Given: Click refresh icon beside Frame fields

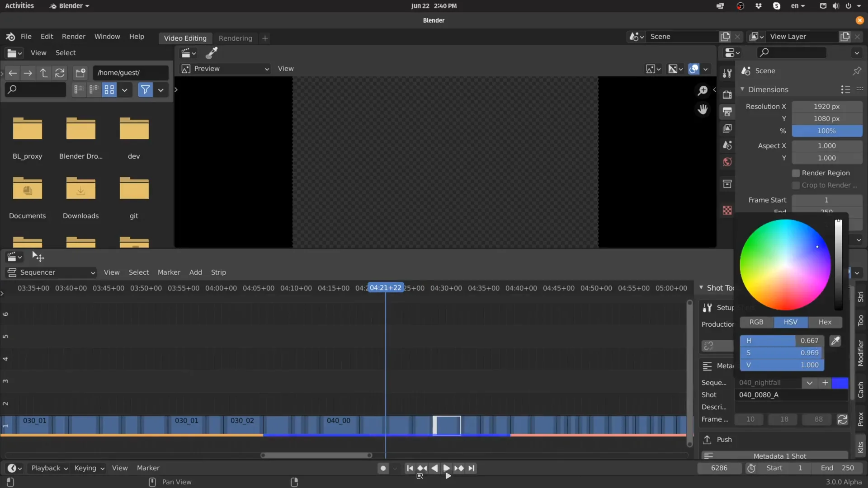Looking at the screenshot, I should click(842, 419).
